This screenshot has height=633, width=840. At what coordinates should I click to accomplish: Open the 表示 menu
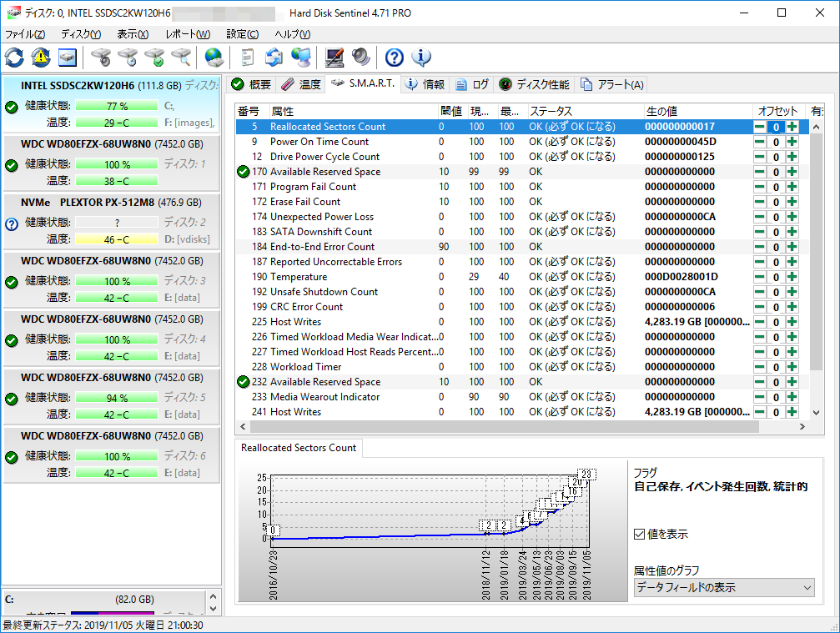[133, 34]
